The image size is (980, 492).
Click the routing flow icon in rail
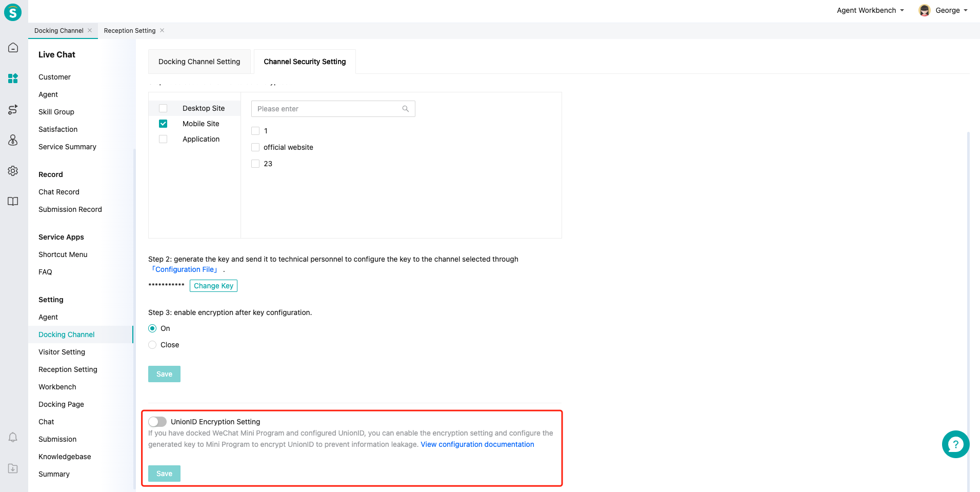click(13, 109)
